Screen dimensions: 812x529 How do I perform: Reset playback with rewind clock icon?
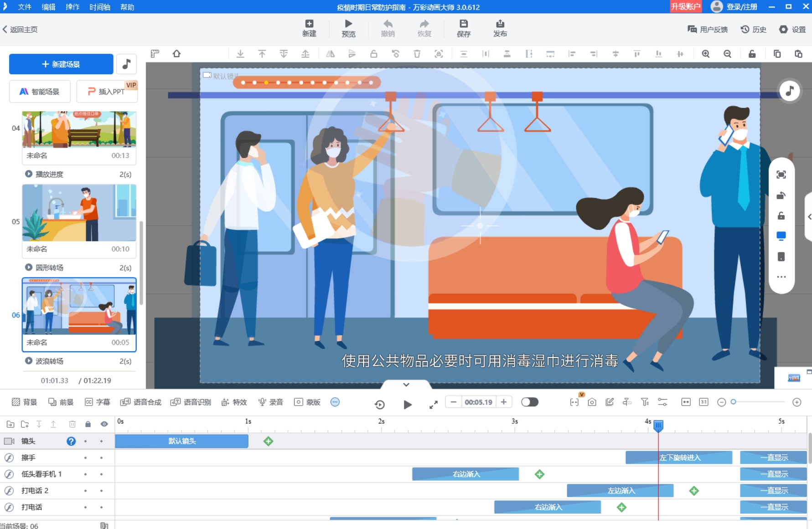pos(379,404)
